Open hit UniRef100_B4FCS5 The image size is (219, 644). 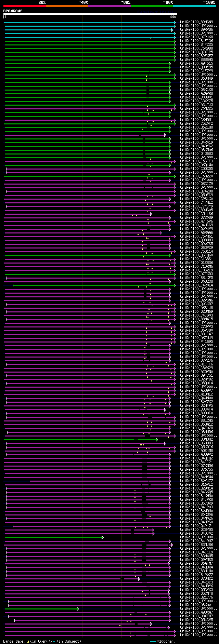pos(197,45)
